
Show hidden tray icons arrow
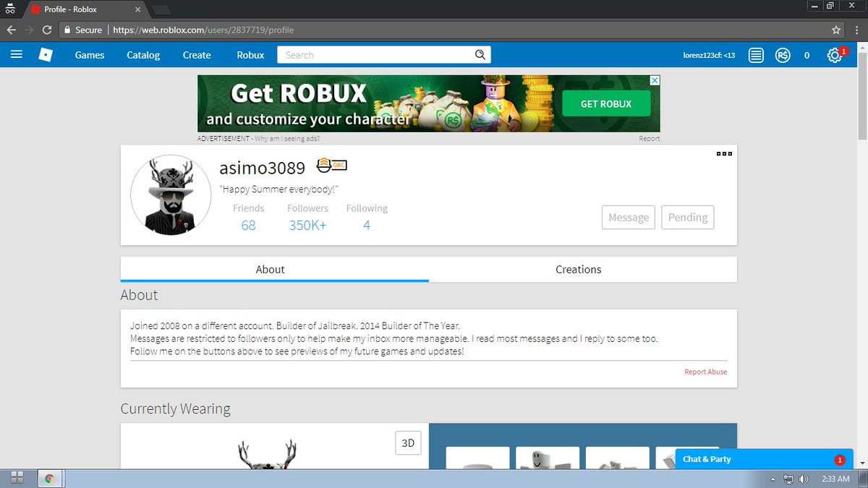point(773,479)
